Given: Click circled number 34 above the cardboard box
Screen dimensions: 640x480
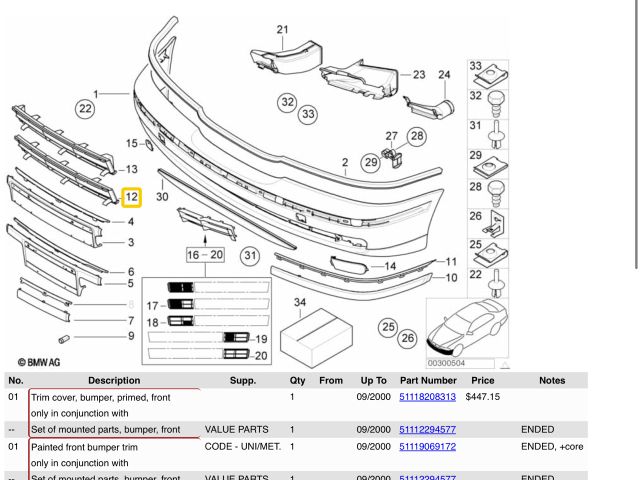Looking at the screenshot, I should pos(300,301).
